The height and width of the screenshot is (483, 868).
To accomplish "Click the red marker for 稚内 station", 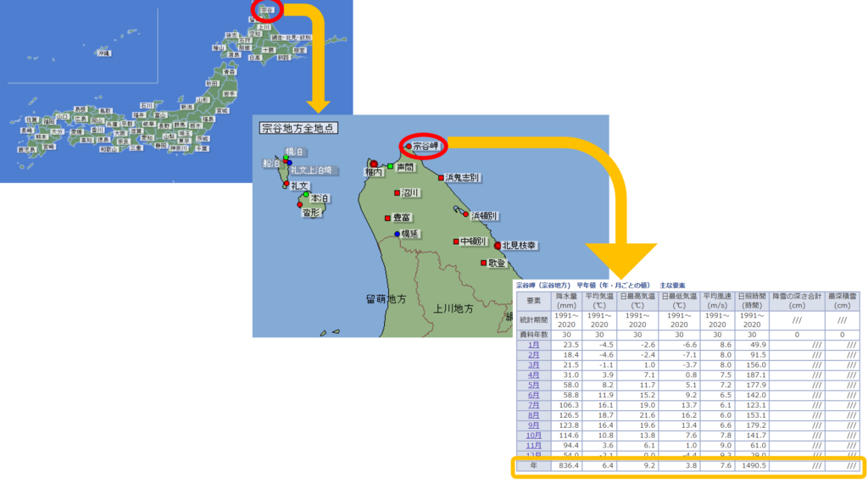I will [373, 164].
